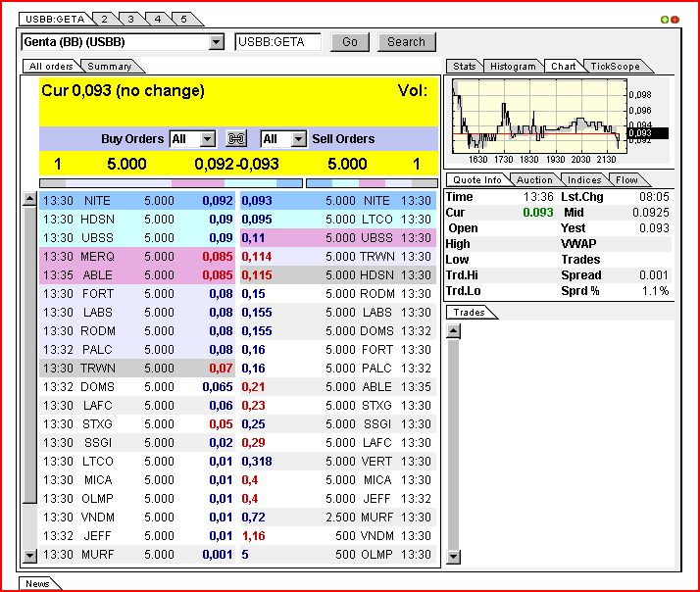
Task: Click the order book scroll down arrow
Action: tap(30, 556)
